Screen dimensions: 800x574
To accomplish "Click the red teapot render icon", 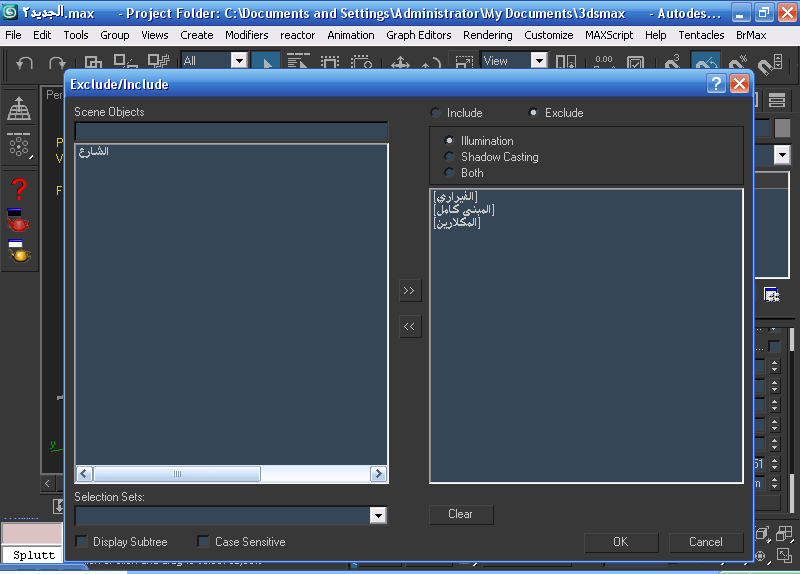I will coord(18,220).
